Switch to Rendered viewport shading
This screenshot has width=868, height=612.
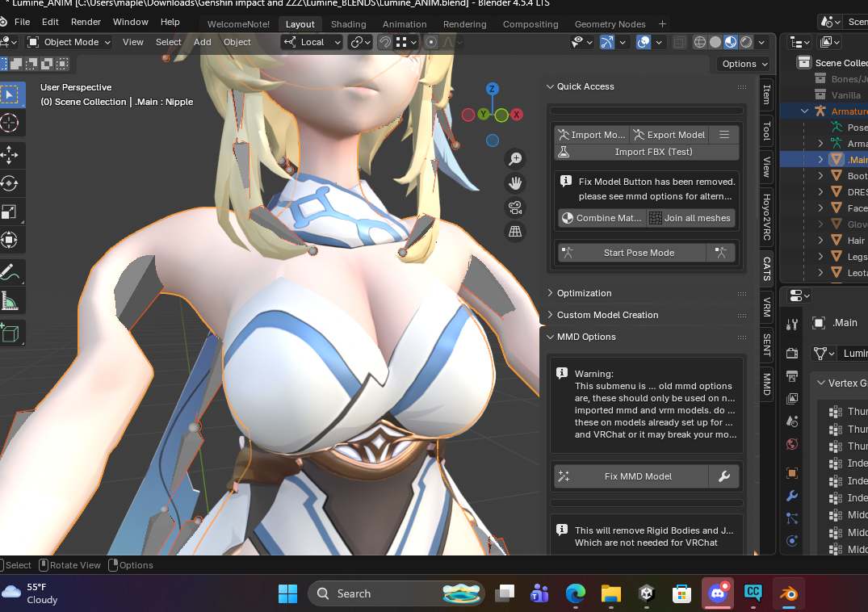tap(746, 42)
